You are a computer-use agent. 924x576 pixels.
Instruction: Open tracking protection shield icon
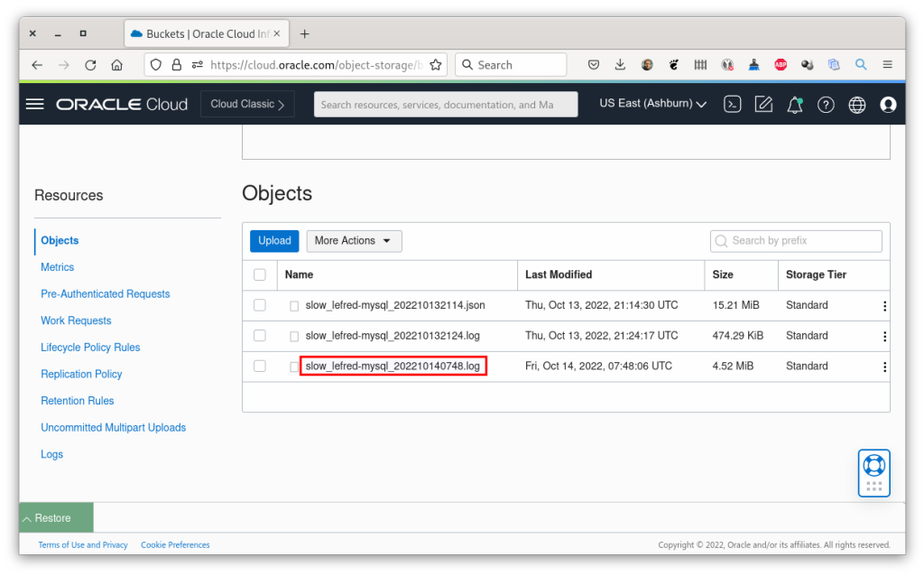(x=155, y=65)
